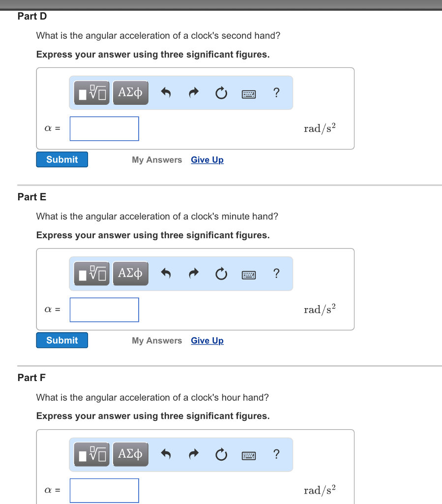Reset the answer using the reset icon in Part E
The image size is (442, 504).
pyautogui.click(x=221, y=273)
